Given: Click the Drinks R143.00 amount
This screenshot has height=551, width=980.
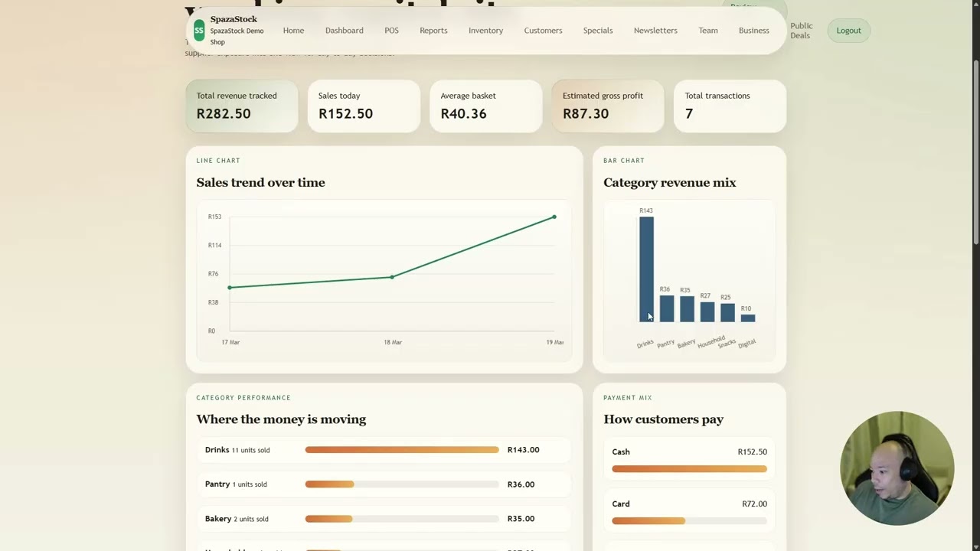Looking at the screenshot, I should pos(523,450).
